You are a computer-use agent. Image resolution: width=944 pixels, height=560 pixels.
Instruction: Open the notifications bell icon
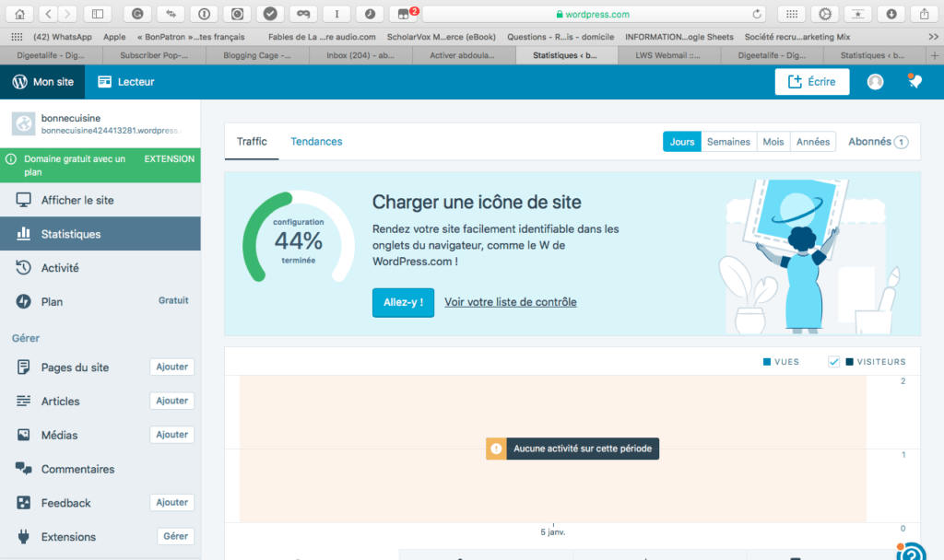[915, 81]
